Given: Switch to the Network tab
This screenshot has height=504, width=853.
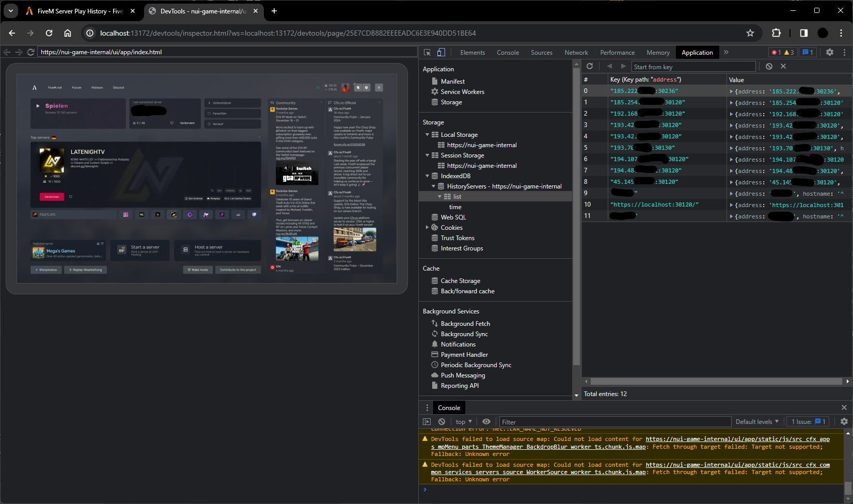Looking at the screenshot, I should click(576, 53).
